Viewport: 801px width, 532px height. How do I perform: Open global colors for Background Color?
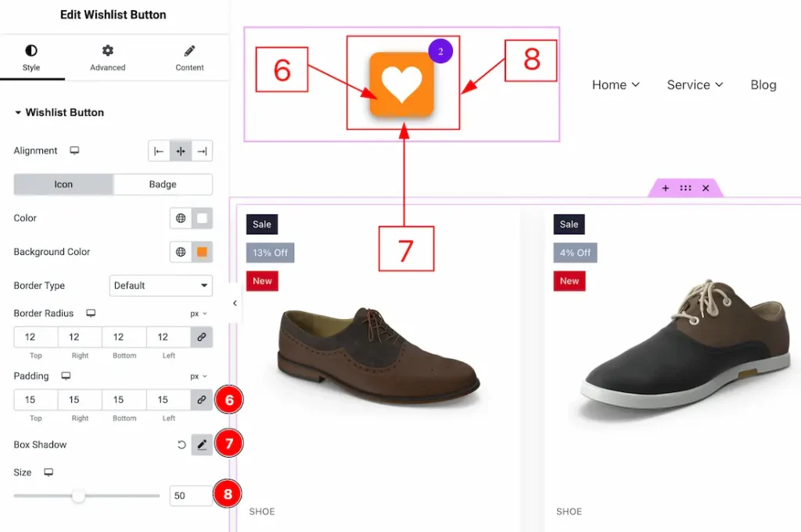181,252
